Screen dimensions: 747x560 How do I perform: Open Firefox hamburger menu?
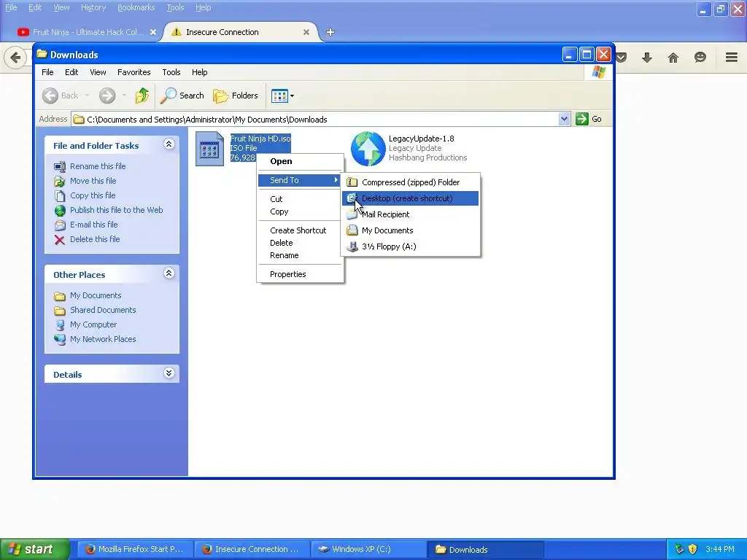pos(731,58)
